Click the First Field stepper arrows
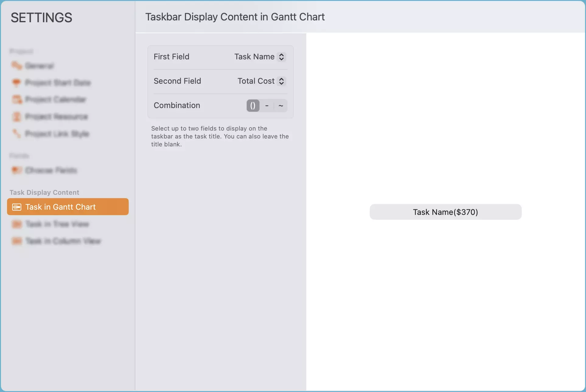 (281, 57)
